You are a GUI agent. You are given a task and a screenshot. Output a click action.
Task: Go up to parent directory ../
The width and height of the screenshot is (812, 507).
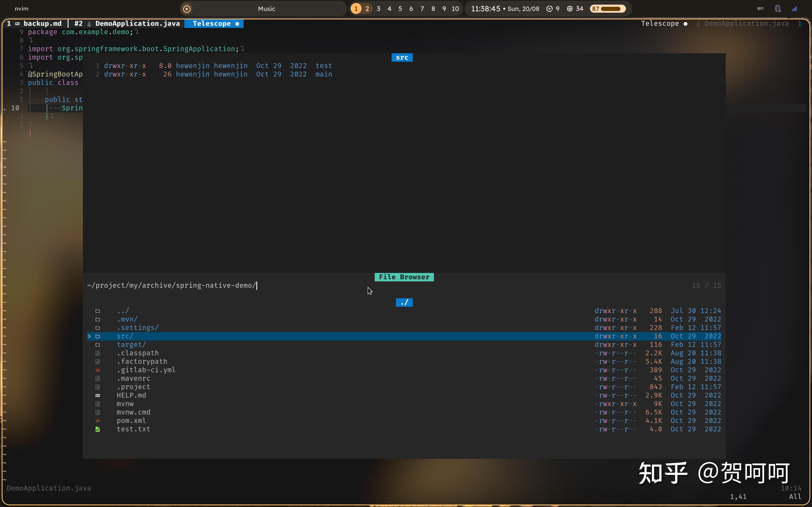pyautogui.click(x=123, y=311)
